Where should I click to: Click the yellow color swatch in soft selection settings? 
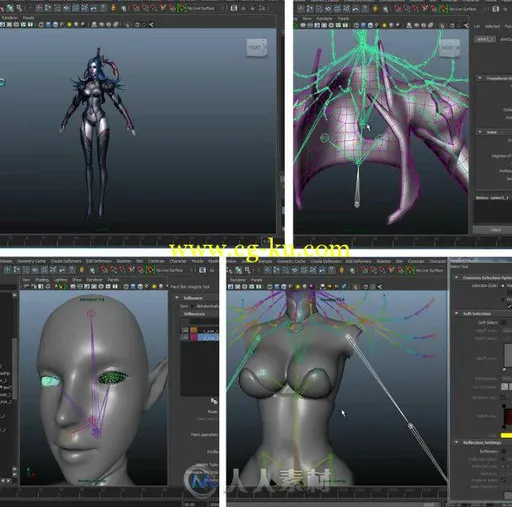click(x=506, y=435)
